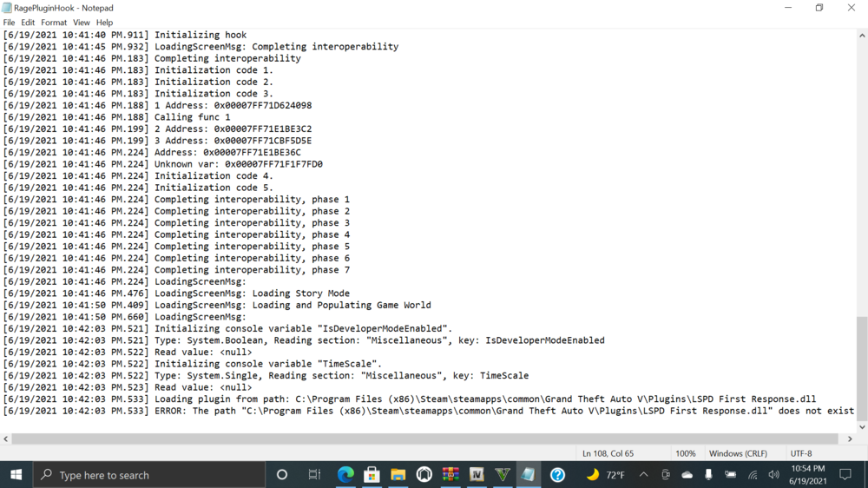Open Microsoft Store from taskbar
This screenshot has height=488, width=868.
coord(372,475)
